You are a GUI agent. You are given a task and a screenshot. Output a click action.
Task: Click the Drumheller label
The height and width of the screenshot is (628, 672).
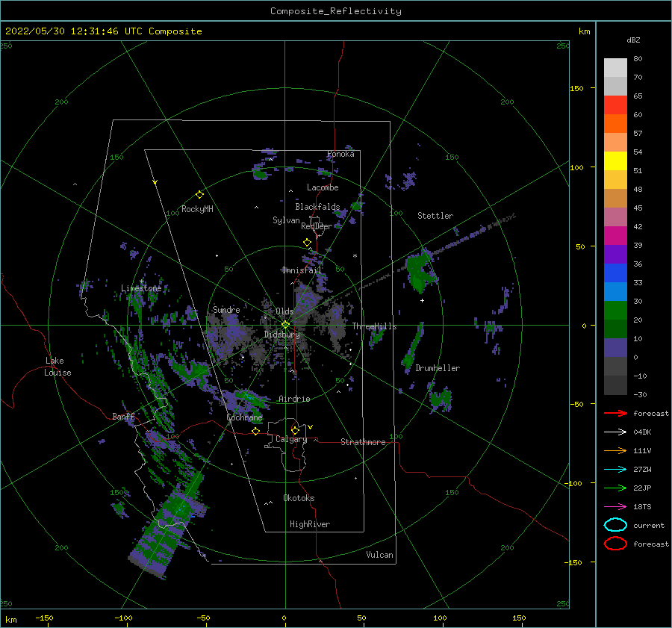(x=438, y=368)
